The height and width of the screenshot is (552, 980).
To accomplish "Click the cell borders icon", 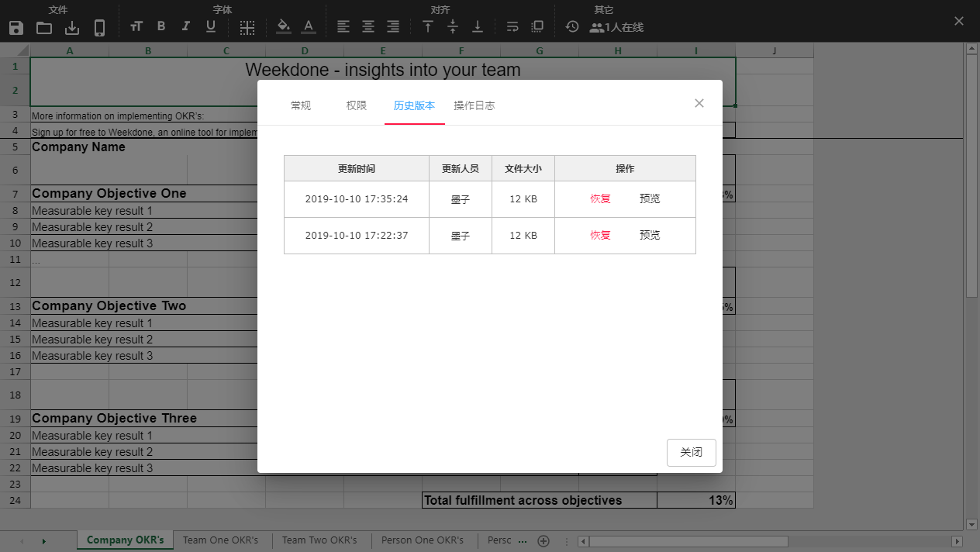I will [x=247, y=28].
